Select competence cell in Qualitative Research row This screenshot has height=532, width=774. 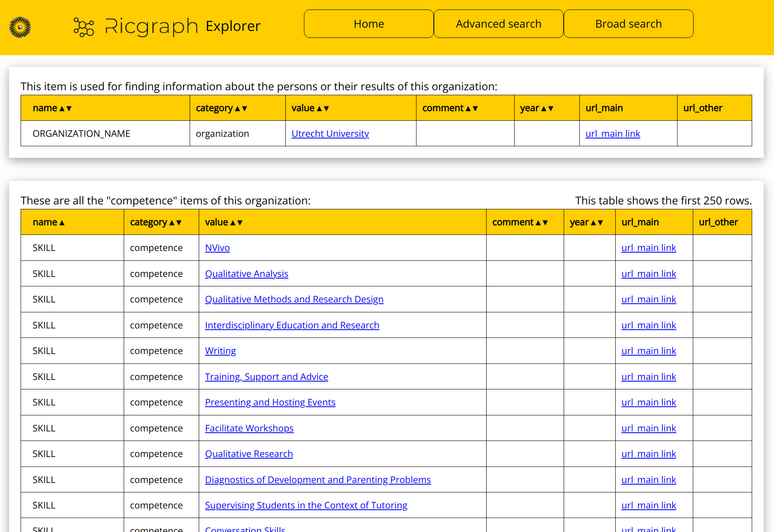pos(161,454)
